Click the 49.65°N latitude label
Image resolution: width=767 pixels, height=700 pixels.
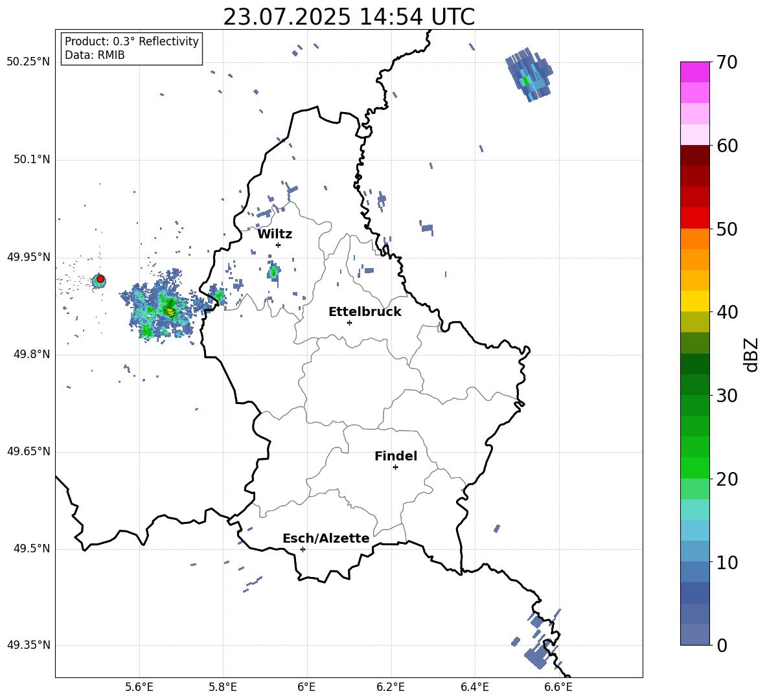29,451
